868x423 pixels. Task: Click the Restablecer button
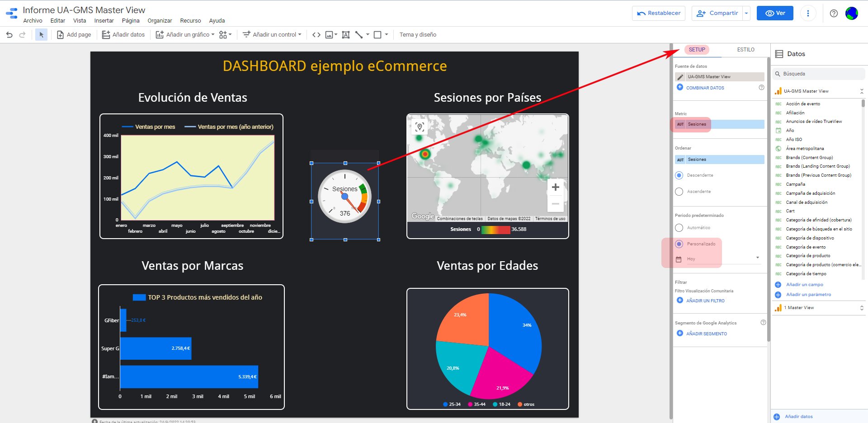(659, 13)
